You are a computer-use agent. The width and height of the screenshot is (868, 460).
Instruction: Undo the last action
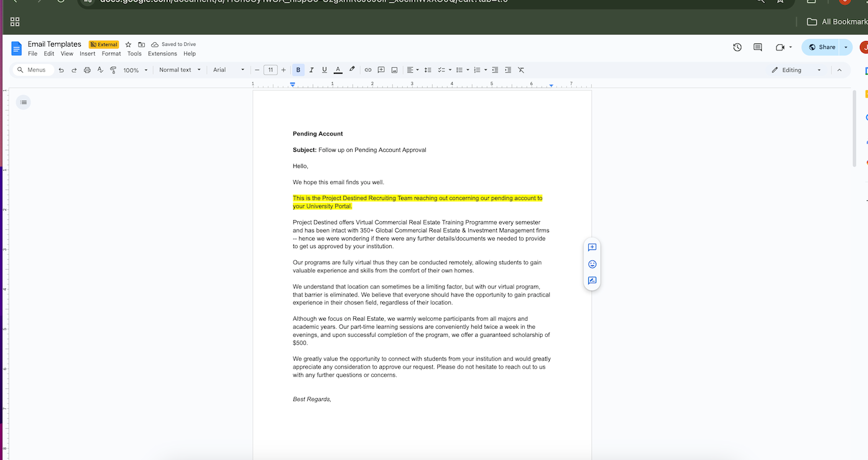click(61, 70)
